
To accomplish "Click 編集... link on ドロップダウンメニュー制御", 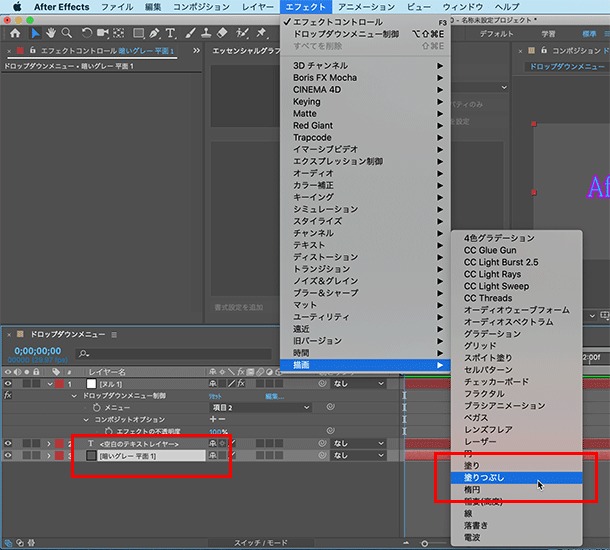I will (x=274, y=396).
